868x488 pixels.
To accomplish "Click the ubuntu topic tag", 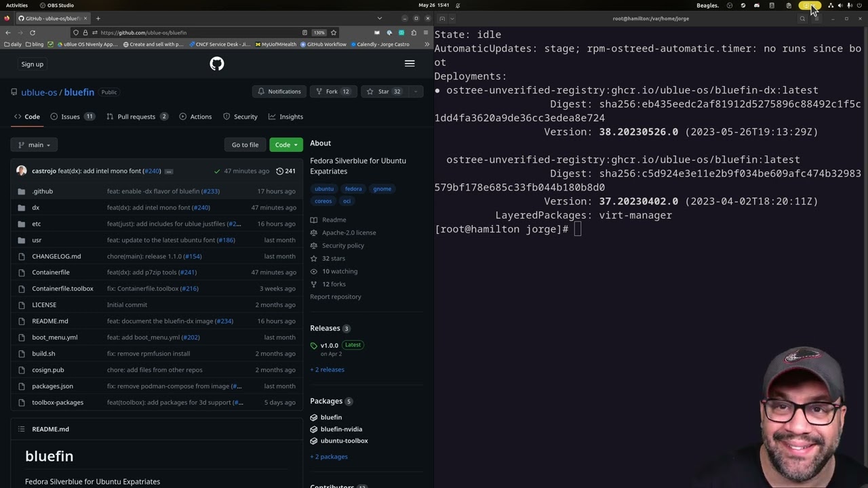I will click(324, 189).
